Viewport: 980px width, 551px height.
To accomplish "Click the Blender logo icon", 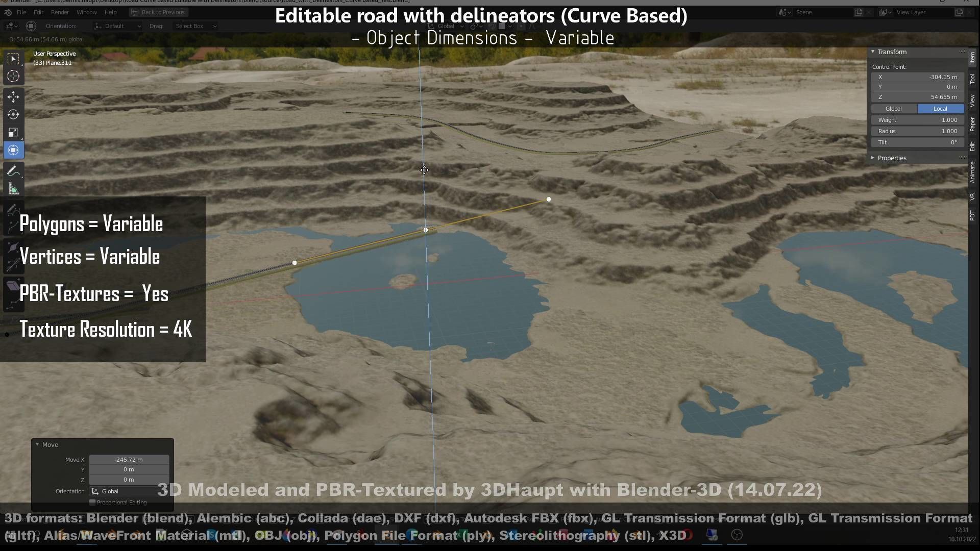I will (x=8, y=12).
